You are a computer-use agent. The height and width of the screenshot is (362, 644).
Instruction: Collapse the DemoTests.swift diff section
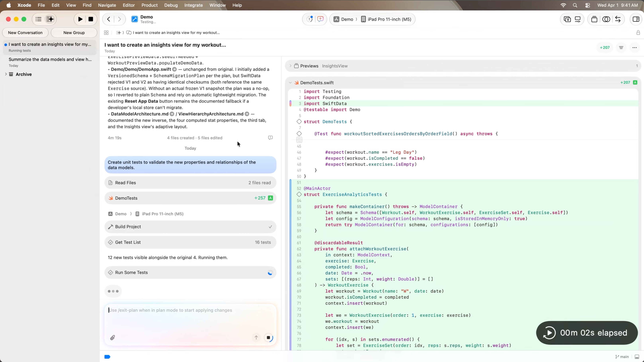[290, 83]
